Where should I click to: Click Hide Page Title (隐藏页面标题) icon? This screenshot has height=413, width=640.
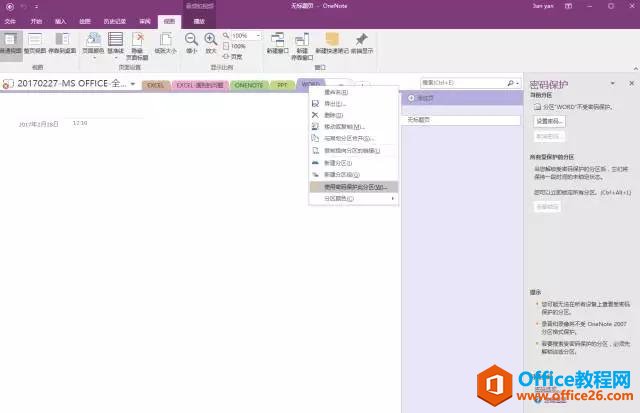tap(137, 46)
